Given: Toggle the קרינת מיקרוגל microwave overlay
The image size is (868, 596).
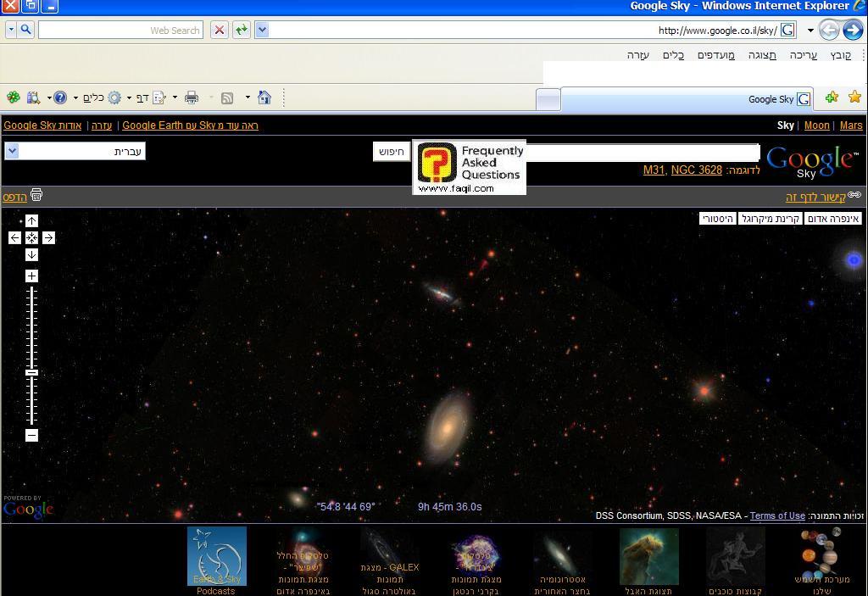Looking at the screenshot, I should (x=771, y=219).
